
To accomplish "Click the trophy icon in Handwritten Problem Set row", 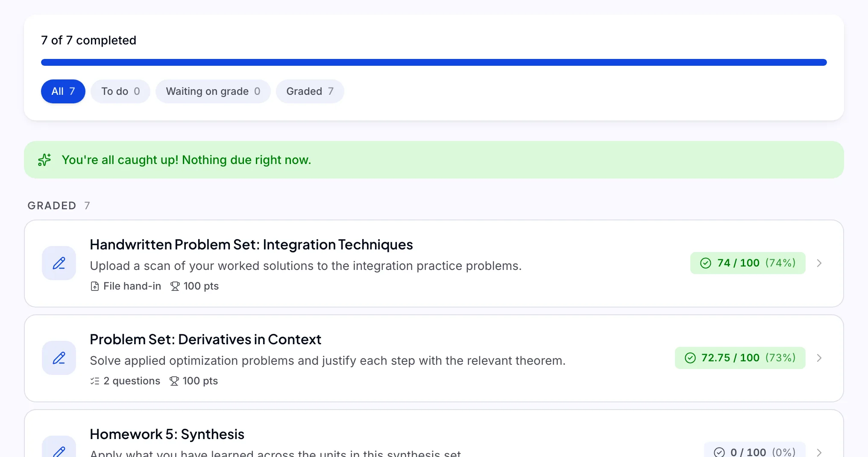I will pos(175,286).
